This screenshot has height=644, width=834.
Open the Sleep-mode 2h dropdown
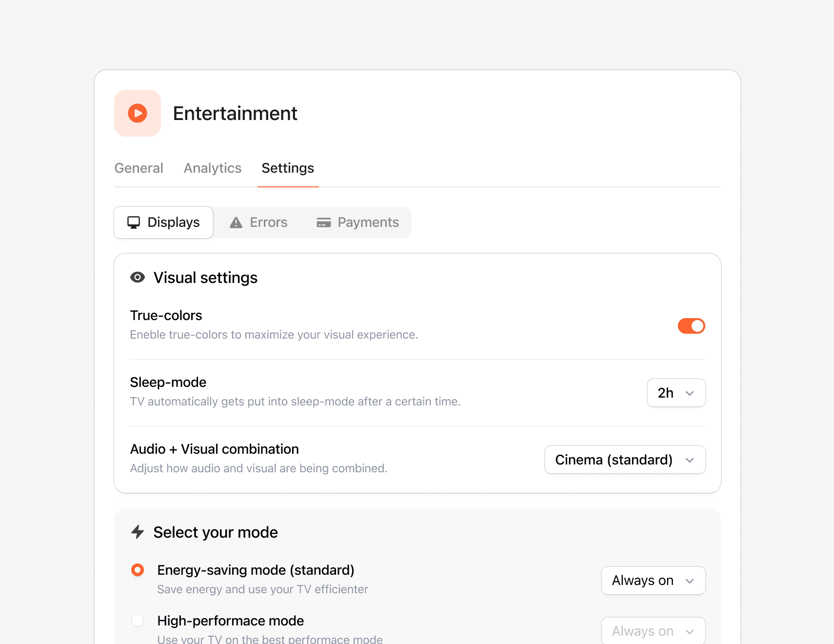click(x=676, y=393)
